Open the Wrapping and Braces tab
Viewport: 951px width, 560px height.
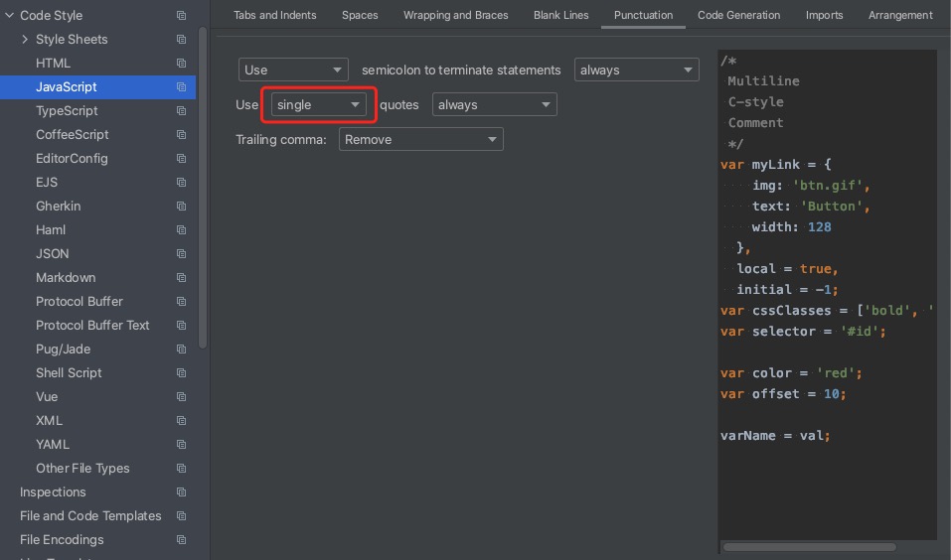coord(455,15)
